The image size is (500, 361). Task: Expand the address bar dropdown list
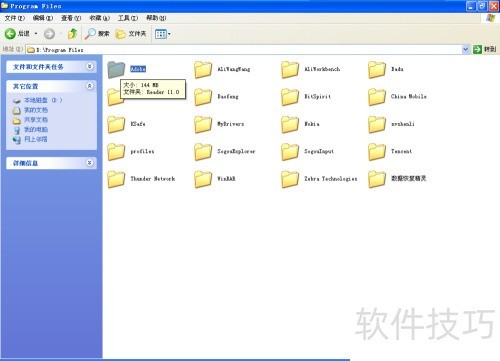pos(465,50)
